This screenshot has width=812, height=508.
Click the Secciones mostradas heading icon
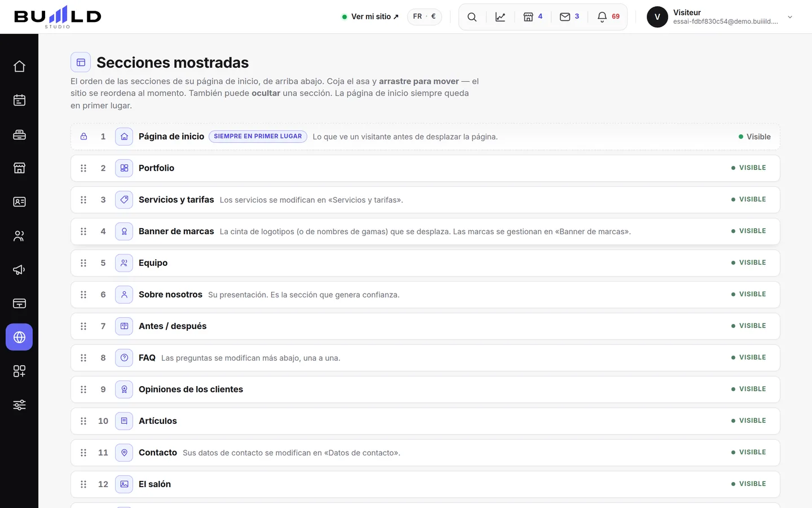click(81, 63)
